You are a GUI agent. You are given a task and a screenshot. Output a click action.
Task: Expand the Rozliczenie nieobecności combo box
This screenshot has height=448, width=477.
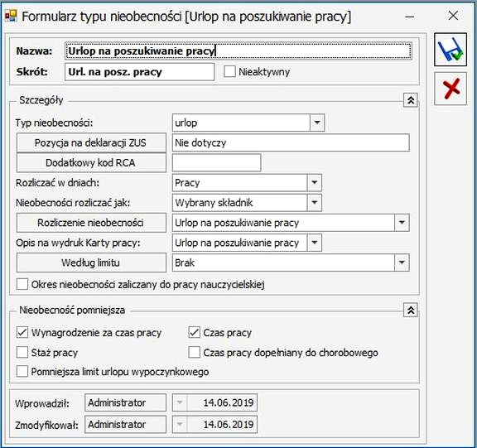point(402,223)
